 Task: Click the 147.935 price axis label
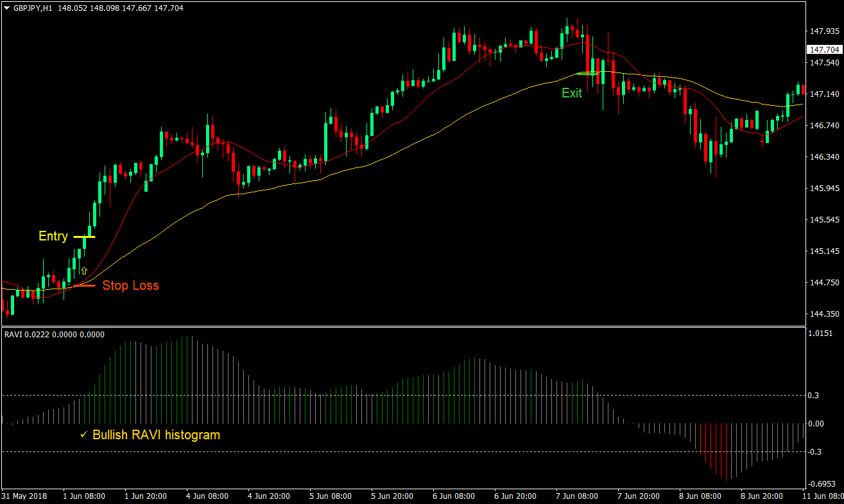824,31
